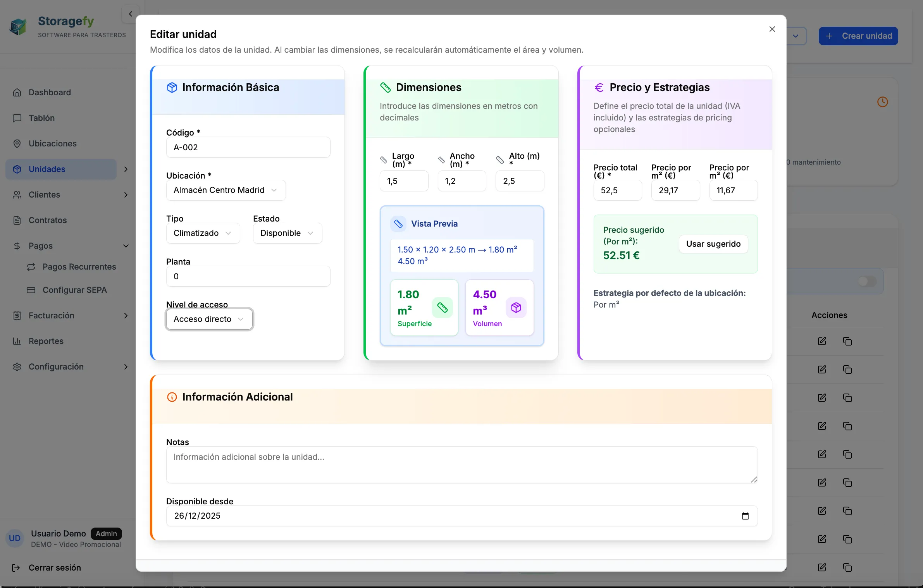Open the Tipo dropdown showing Climatizado
Screen dimensions: 923x588
[x=203, y=233]
